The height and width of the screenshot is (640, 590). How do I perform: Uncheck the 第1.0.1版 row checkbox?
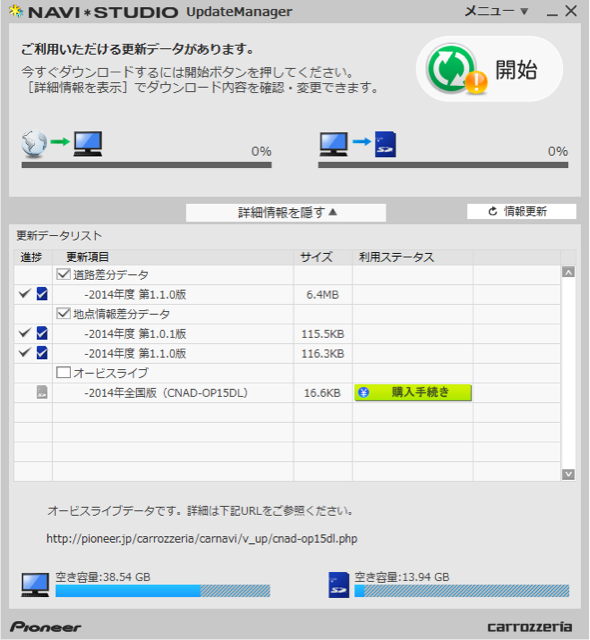click(42, 333)
